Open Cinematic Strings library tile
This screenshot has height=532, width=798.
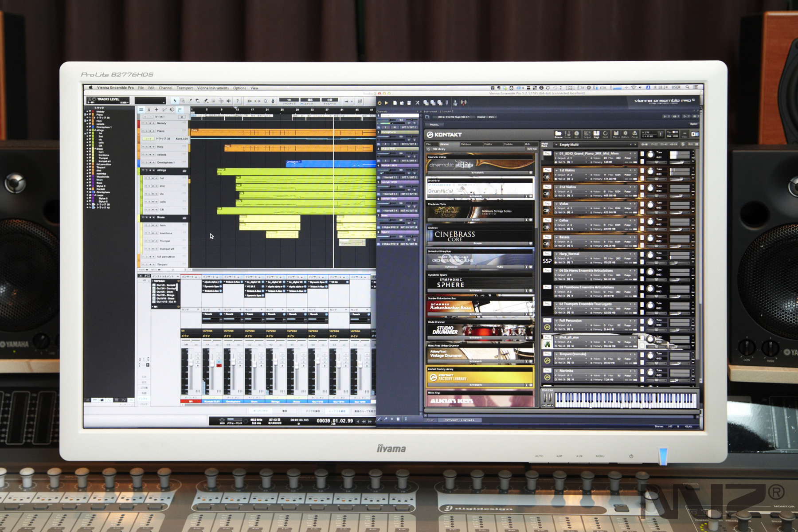click(x=480, y=165)
